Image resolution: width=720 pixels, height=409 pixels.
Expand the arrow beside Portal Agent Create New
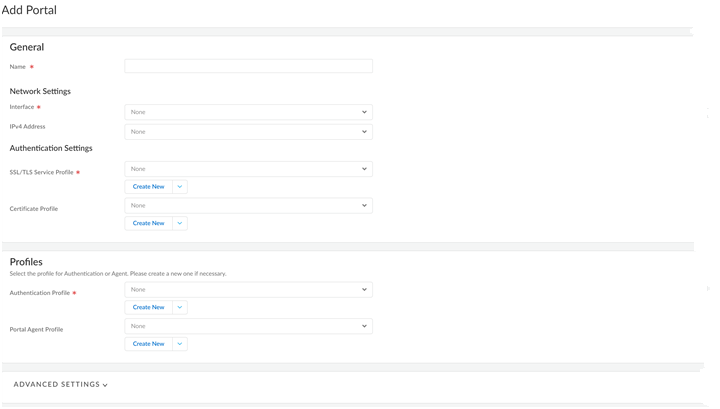(x=180, y=344)
